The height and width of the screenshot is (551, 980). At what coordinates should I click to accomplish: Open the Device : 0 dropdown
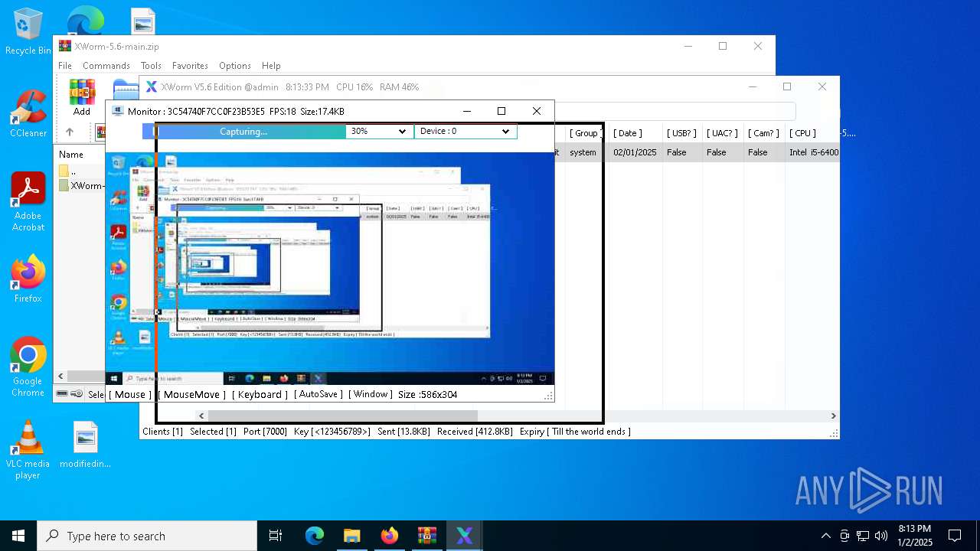(465, 132)
